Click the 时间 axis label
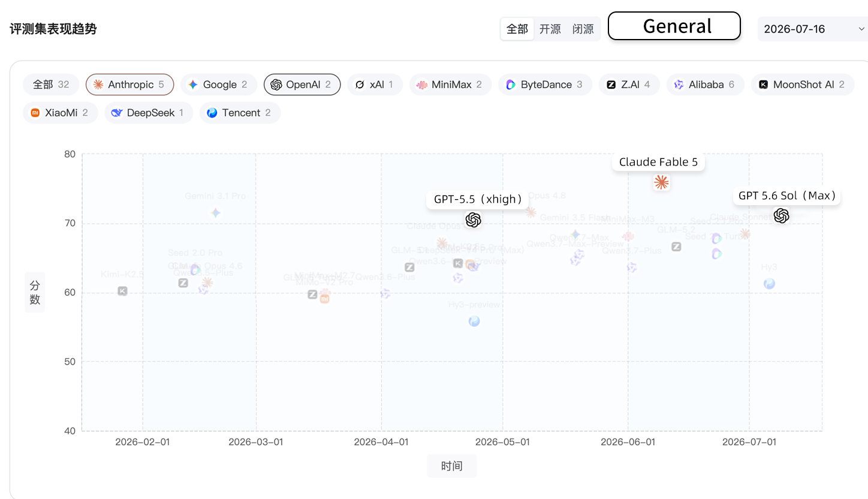Viewport: 868px width, 499px height. (x=452, y=466)
